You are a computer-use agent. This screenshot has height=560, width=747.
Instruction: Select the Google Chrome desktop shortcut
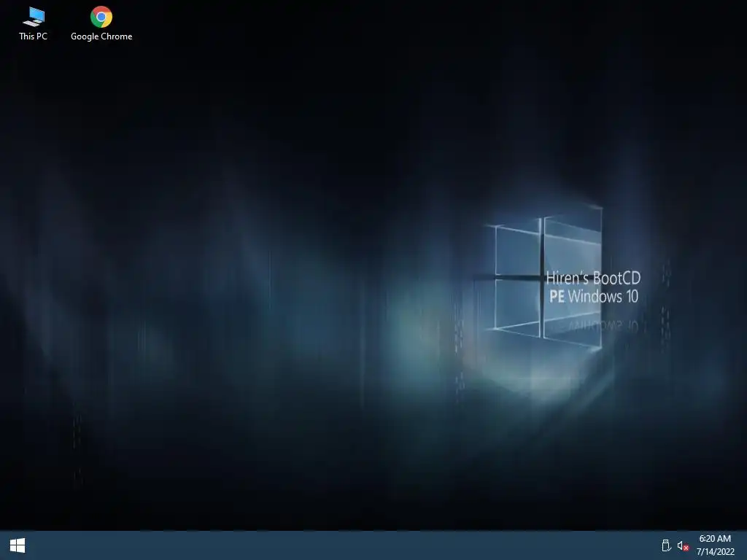101,23
